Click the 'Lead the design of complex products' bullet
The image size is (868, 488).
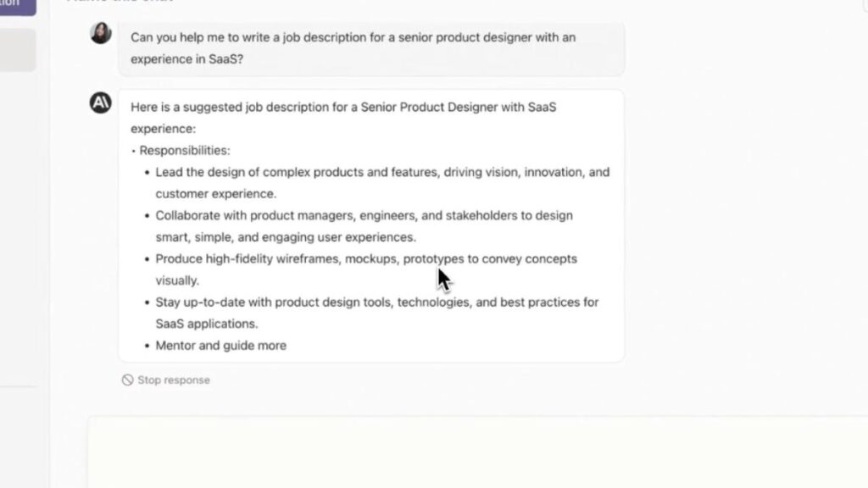click(x=381, y=172)
